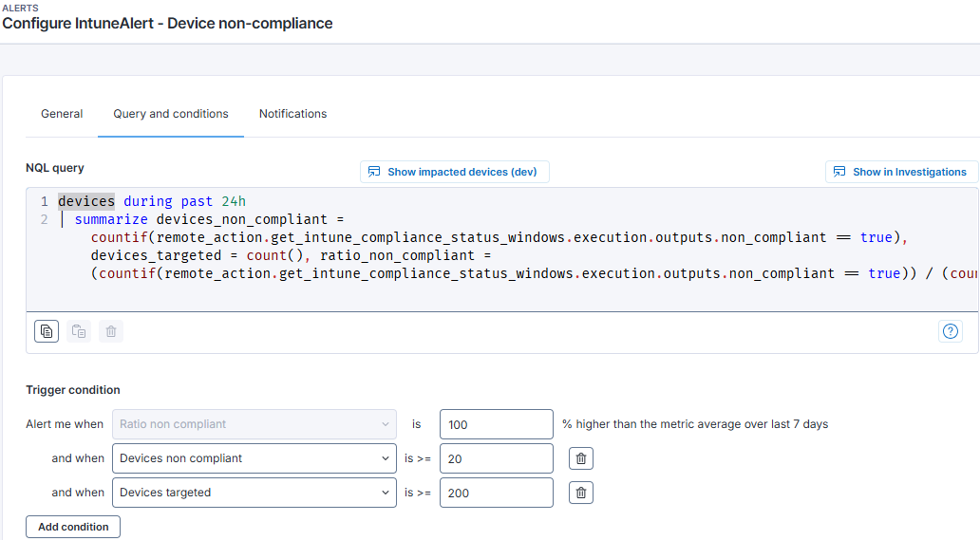980x540 pixels.
Task: Click the paste icon below query editor
Action: point(79,331)
